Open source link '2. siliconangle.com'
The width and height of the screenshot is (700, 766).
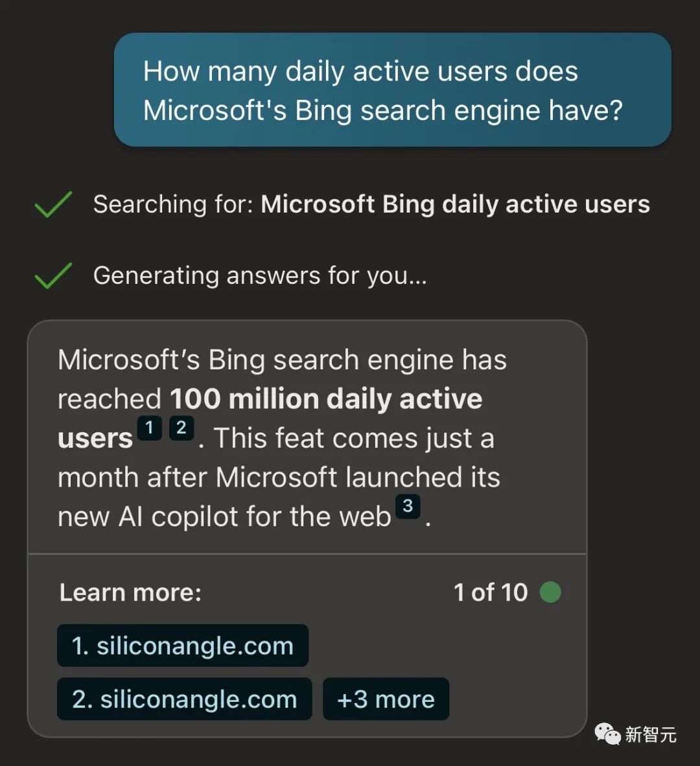coord(185,699)
